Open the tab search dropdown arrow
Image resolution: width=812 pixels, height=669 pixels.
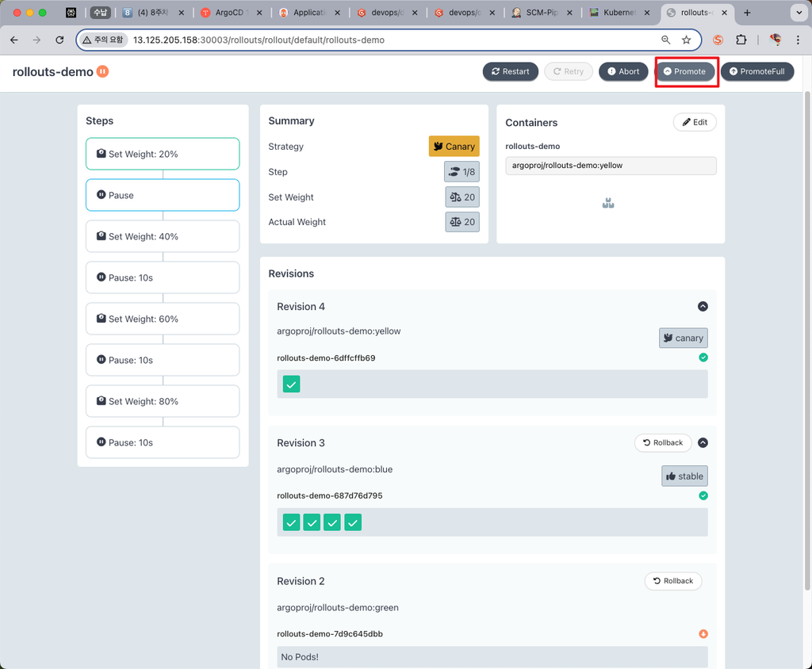click(x=799, y=13)
